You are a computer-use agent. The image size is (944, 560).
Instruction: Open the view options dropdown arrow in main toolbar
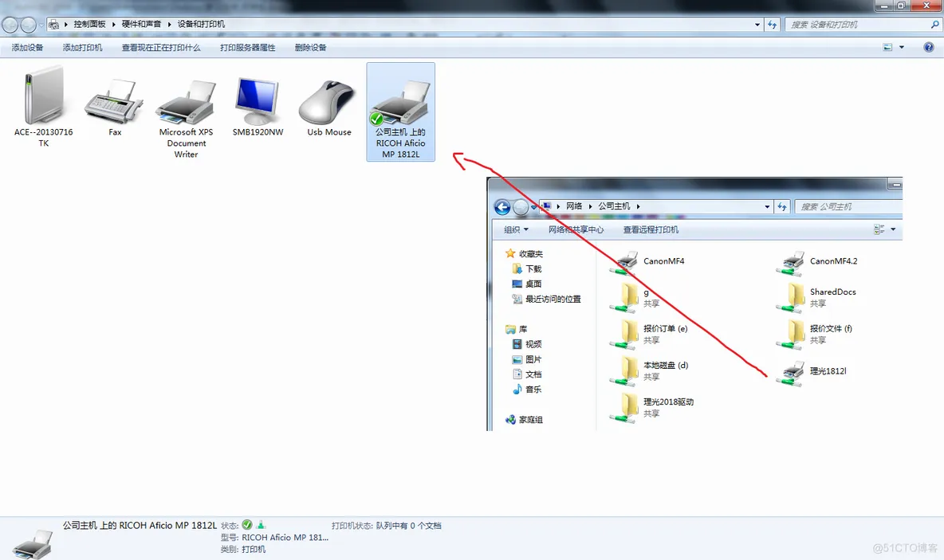click(901, 48)
